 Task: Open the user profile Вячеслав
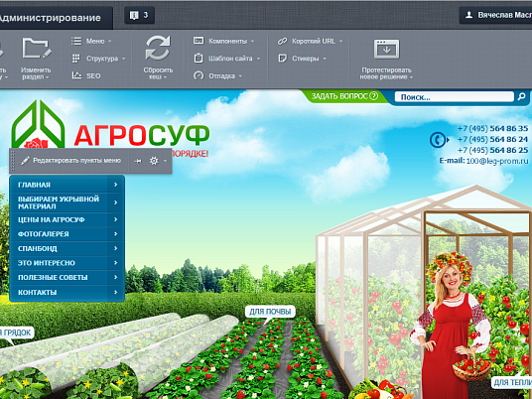(495, 15)
